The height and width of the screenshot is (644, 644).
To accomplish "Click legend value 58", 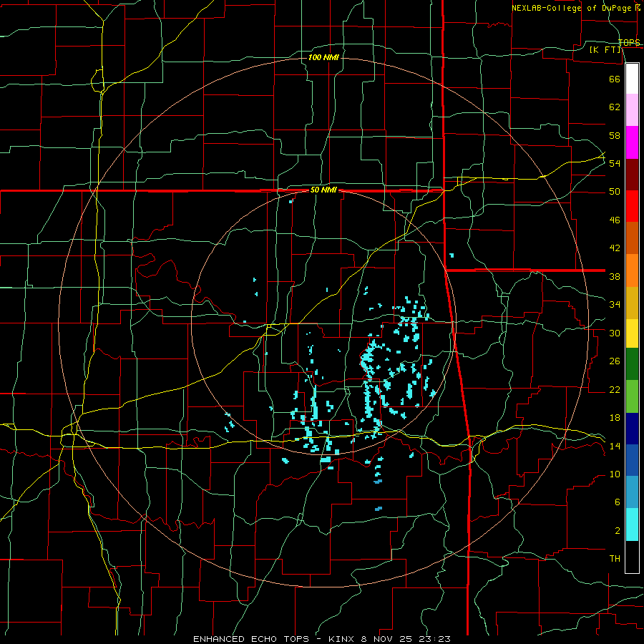I will pos(615,135).
